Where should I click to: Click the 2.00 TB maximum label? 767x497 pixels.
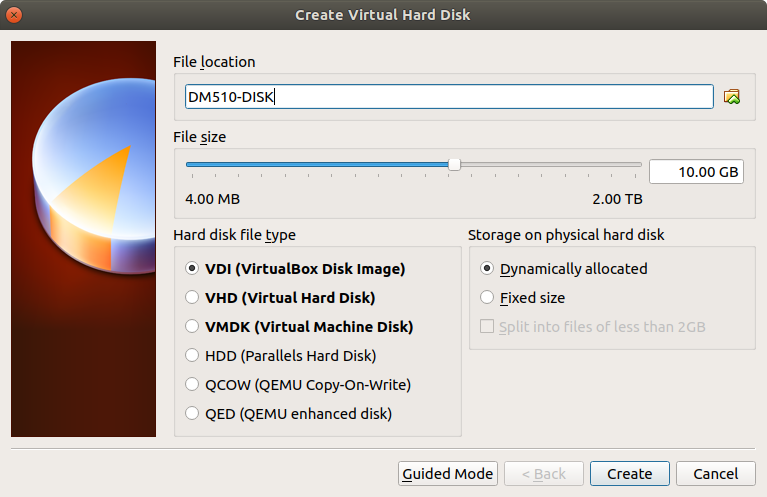617,199
